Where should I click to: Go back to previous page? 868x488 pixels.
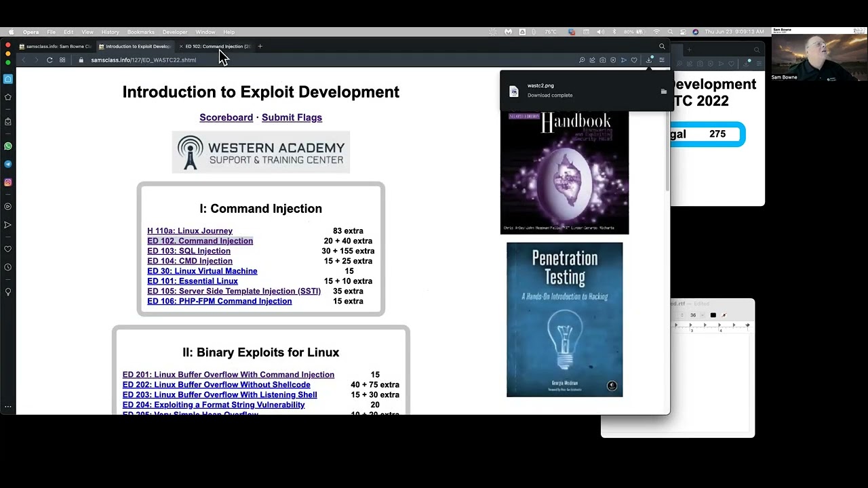tap(23, 60)
